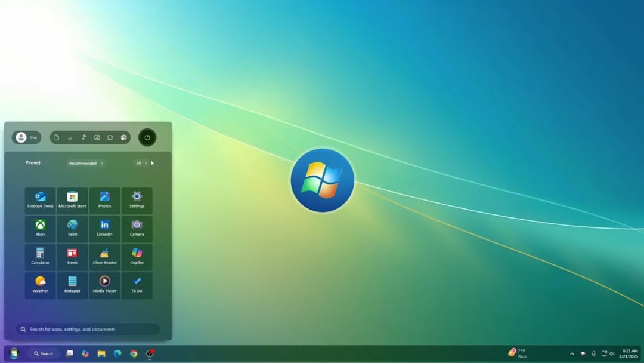The image size is (644, 363).
Task: Open Media Player
Action: coord(104,285)
